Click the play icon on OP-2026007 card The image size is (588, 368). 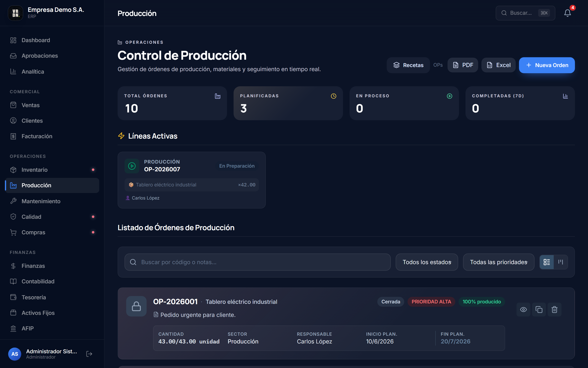pos(132,166)
